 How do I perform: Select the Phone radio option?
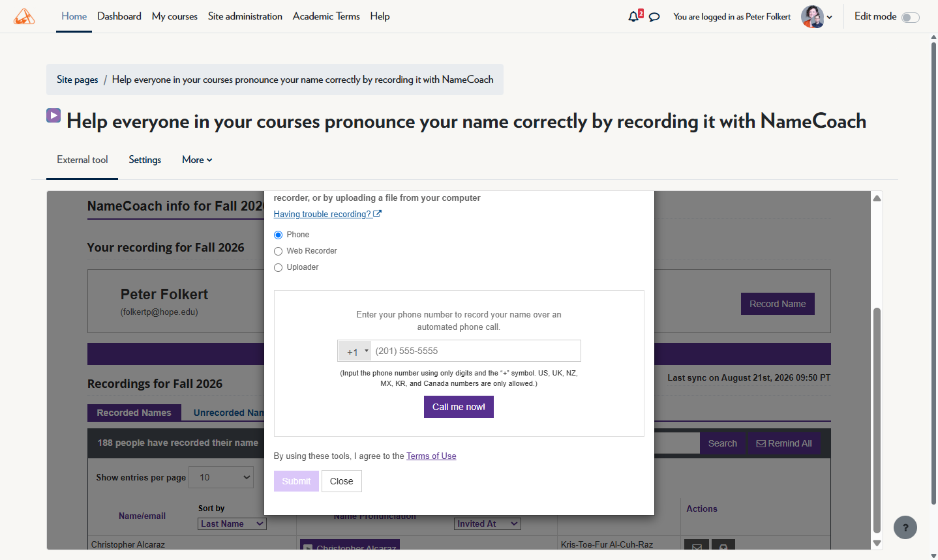point(278,235)
